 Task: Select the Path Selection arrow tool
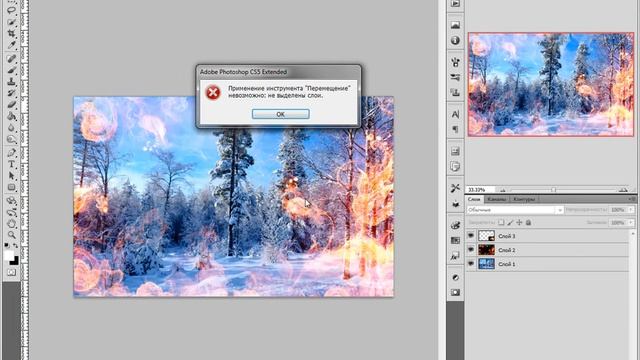[x=11, y=176]
